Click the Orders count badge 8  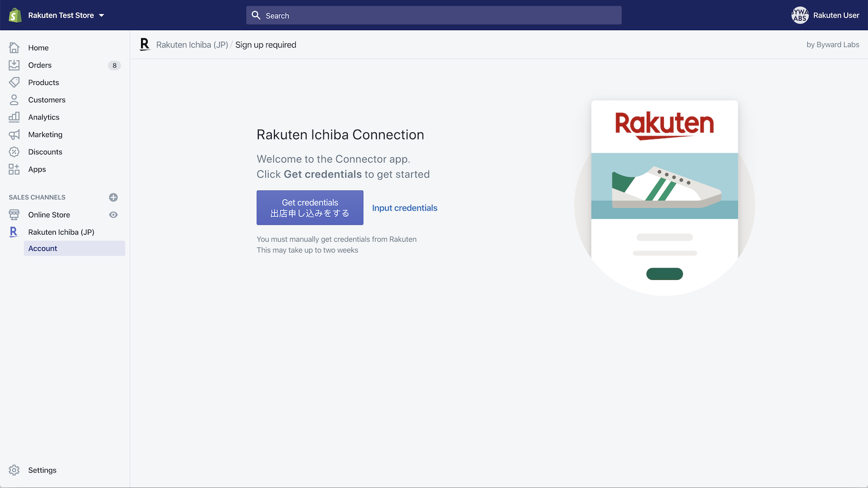pos(114,66)
